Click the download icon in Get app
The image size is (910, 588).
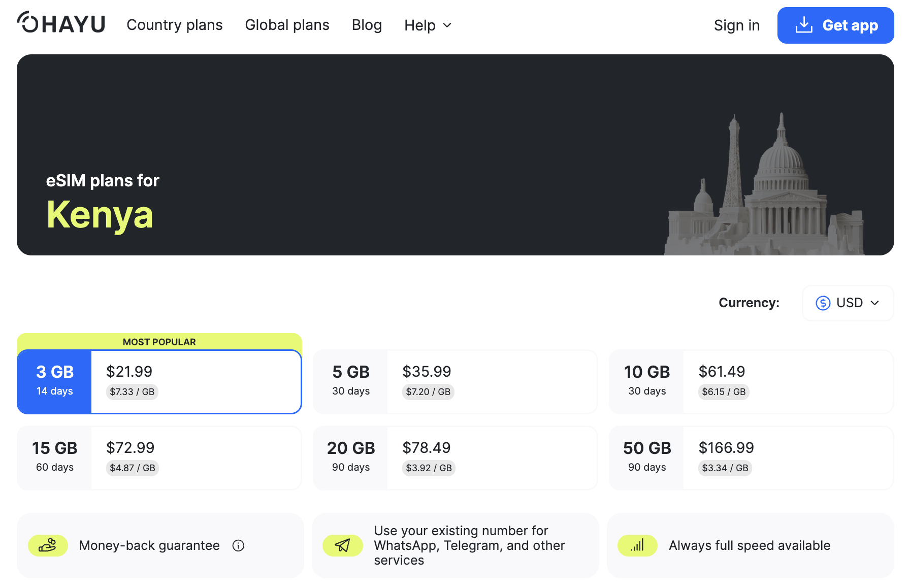pyautogui.click(x=804, y=25)
